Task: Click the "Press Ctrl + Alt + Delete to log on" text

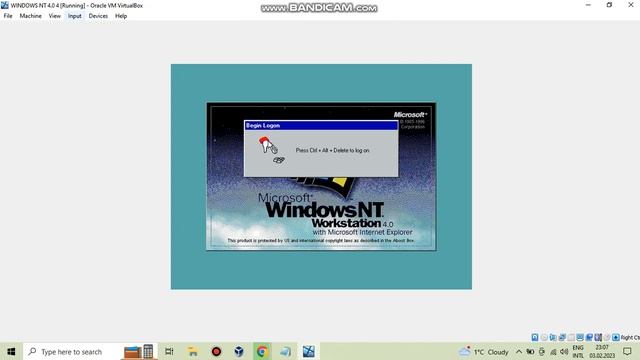Action: coord(332,150)
